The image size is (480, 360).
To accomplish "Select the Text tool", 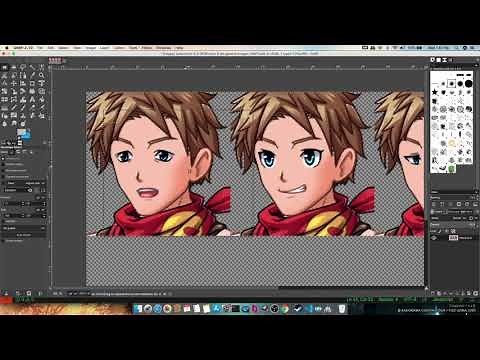I will coord(32,99).
